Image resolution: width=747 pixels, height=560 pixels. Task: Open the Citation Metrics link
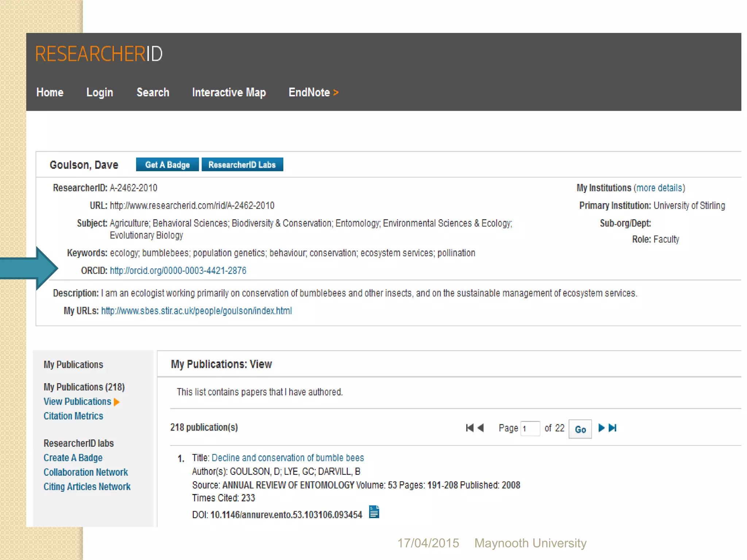click(x=73, y=416)
